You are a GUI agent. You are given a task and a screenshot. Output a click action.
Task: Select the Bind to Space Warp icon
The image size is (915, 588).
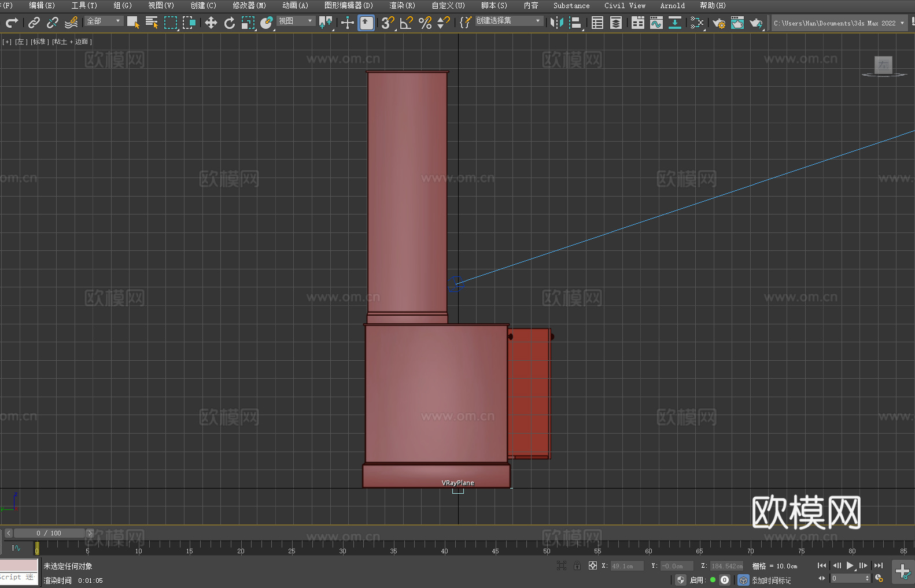[71, 23]
